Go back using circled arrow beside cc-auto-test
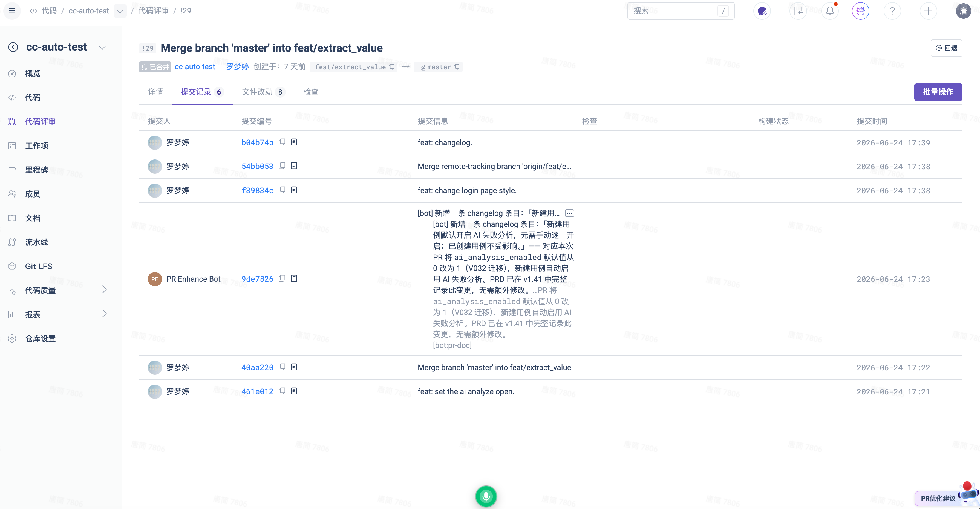The height and width of the screenshot is (509, 980). (13, 47)
